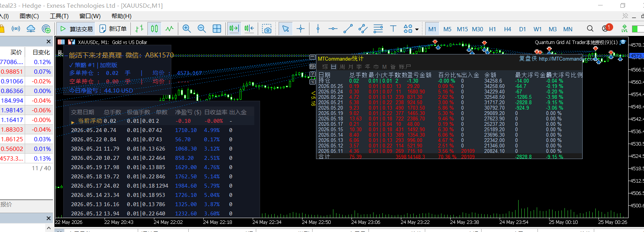This screenshot has width=644, height=232.
Task: Toggle 算法交易 algo trading button
Action: [x=76, y=29]
